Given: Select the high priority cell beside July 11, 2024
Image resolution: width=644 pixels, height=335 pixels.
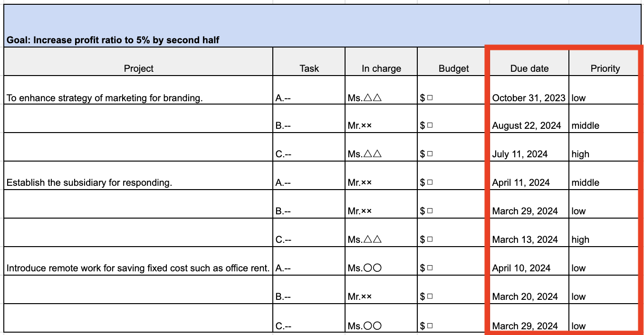Looking at the screenshot, I should 580,154.
